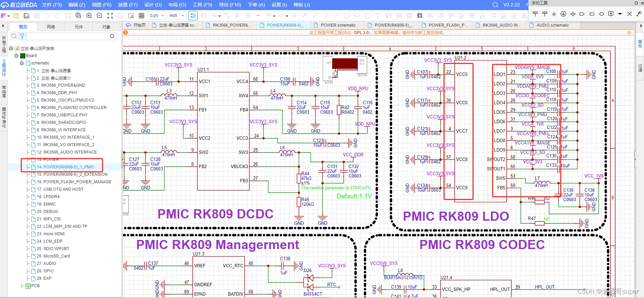Select the probe tool in floating tools
644x298 pixels.
(x=639, y=14)
